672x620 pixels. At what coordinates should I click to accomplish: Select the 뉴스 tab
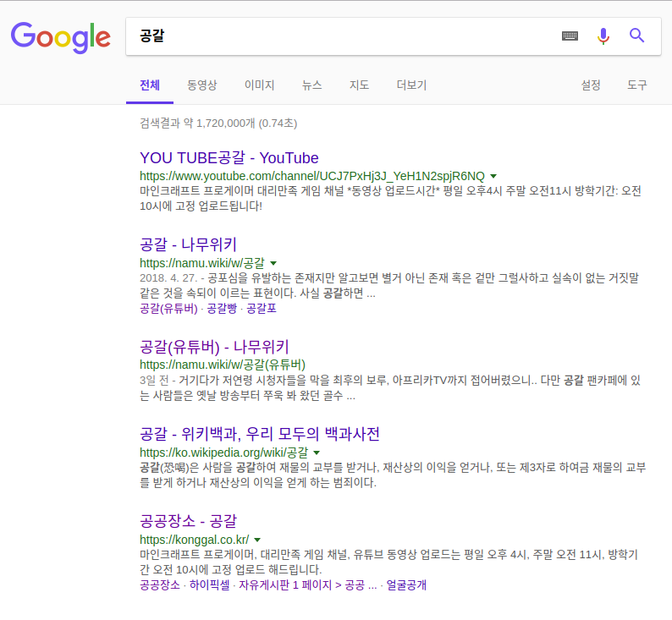point(311,85)
